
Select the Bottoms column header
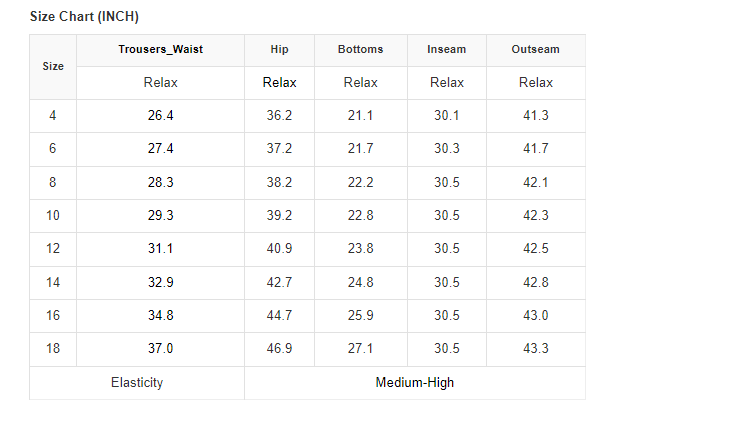(360, 49)
